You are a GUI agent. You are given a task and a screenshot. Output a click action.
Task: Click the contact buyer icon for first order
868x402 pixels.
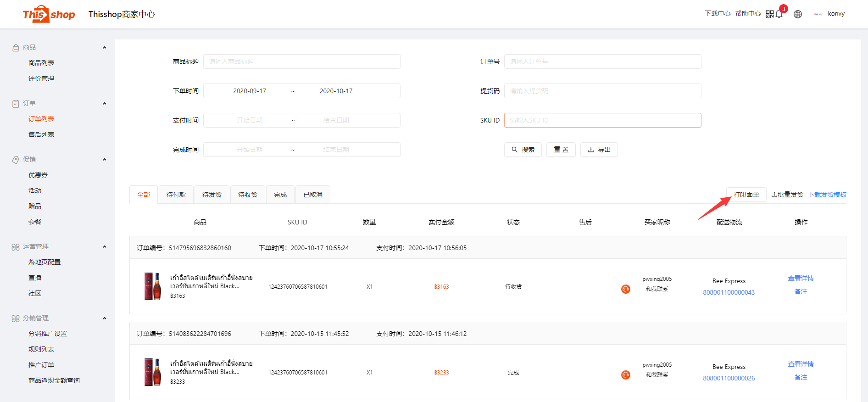[625, 289]
